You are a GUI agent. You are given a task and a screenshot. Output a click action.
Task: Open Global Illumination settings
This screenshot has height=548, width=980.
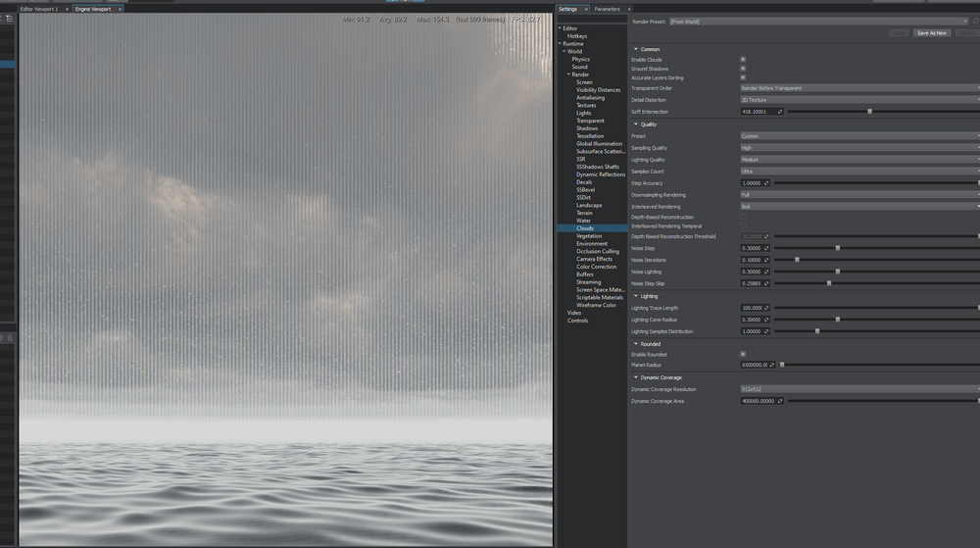click(x=599, y=144)
